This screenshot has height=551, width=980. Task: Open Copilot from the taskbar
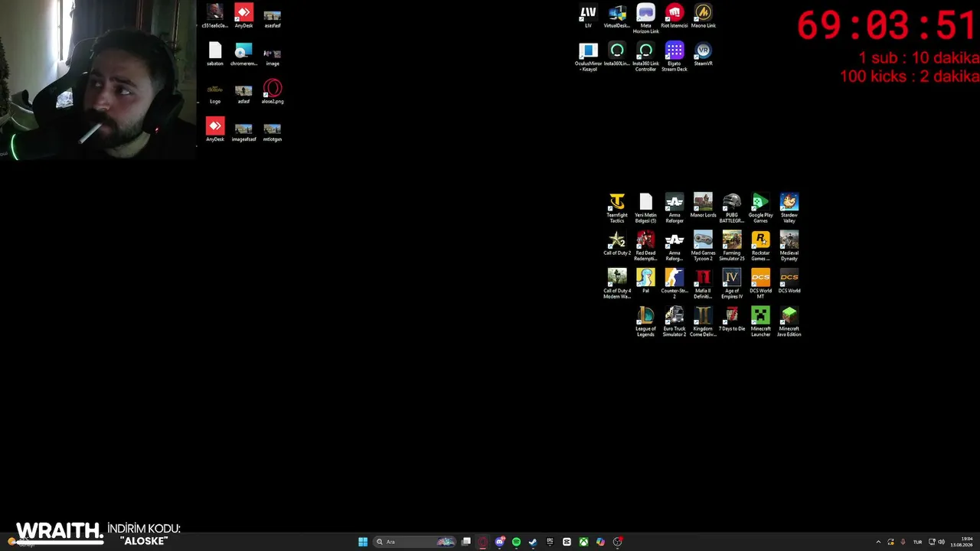click(600, 542)
